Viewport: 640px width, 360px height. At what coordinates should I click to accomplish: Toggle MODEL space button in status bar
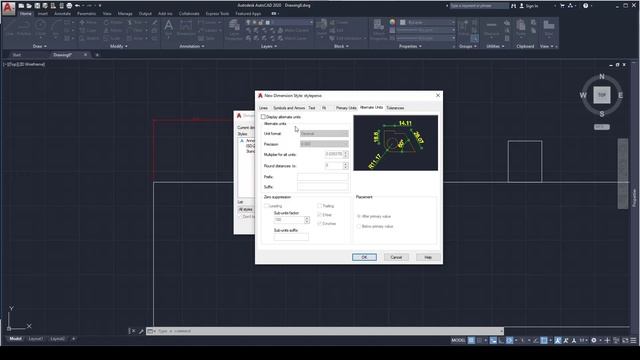(x=458, y=340)
